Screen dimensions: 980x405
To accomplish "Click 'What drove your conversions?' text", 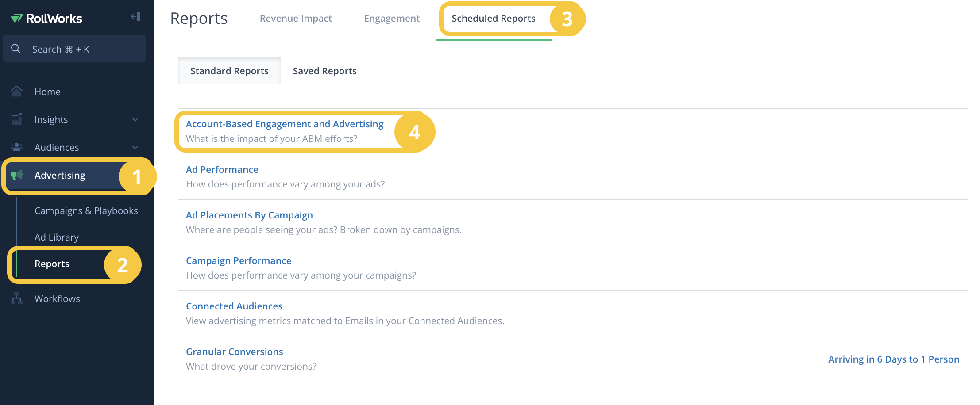I will point(251,366).
